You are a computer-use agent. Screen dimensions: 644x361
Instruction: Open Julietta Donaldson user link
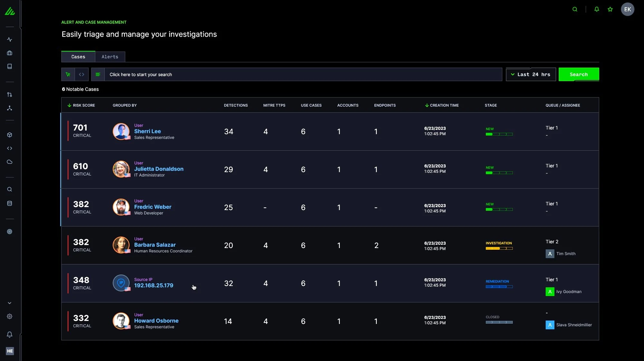[159, 169]
